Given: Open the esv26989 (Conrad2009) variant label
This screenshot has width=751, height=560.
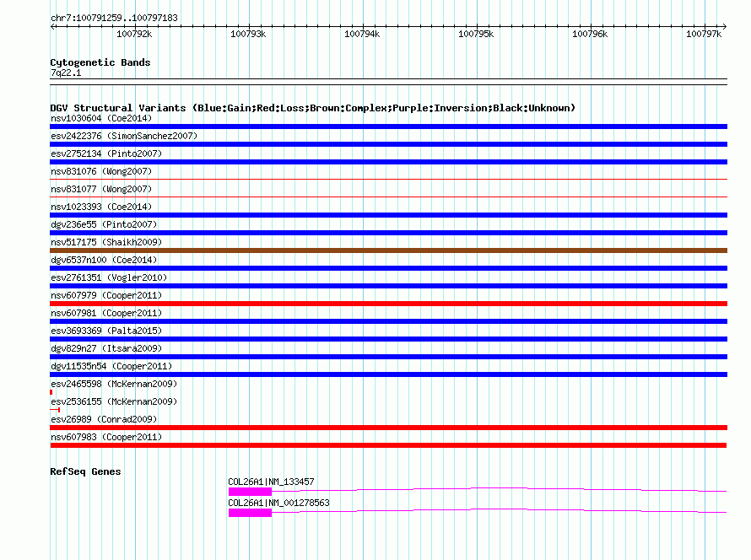Looking at the screenshot, I should tap(104, 419).
